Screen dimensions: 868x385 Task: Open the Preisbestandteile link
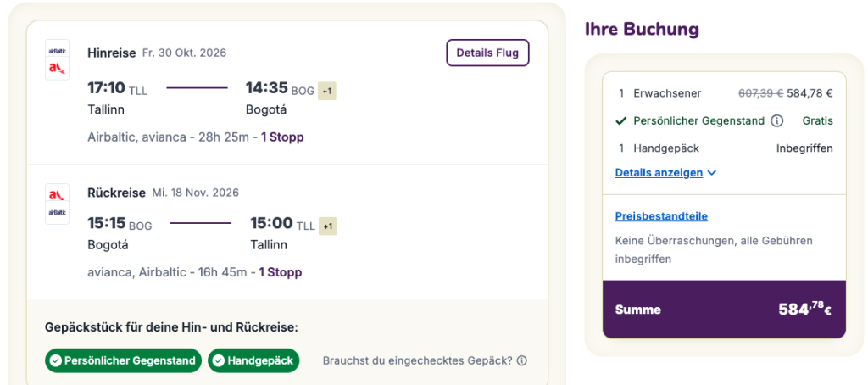(661, 216)
